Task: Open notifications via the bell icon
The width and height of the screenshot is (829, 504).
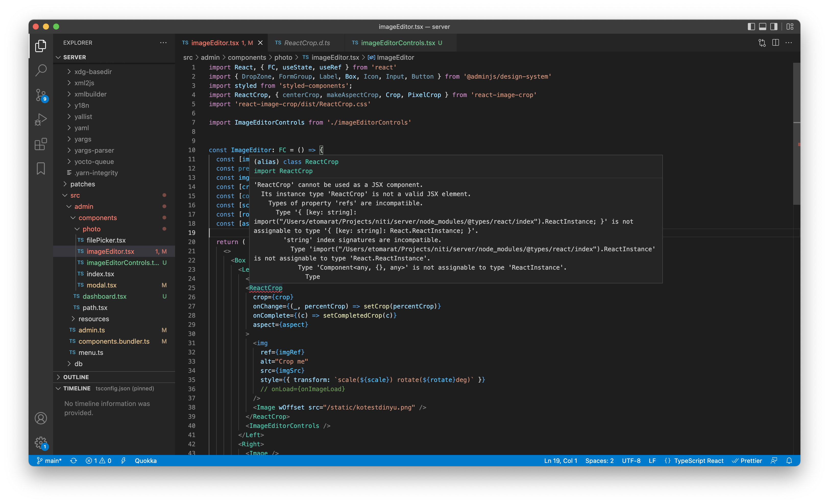Action: point(790,461)
